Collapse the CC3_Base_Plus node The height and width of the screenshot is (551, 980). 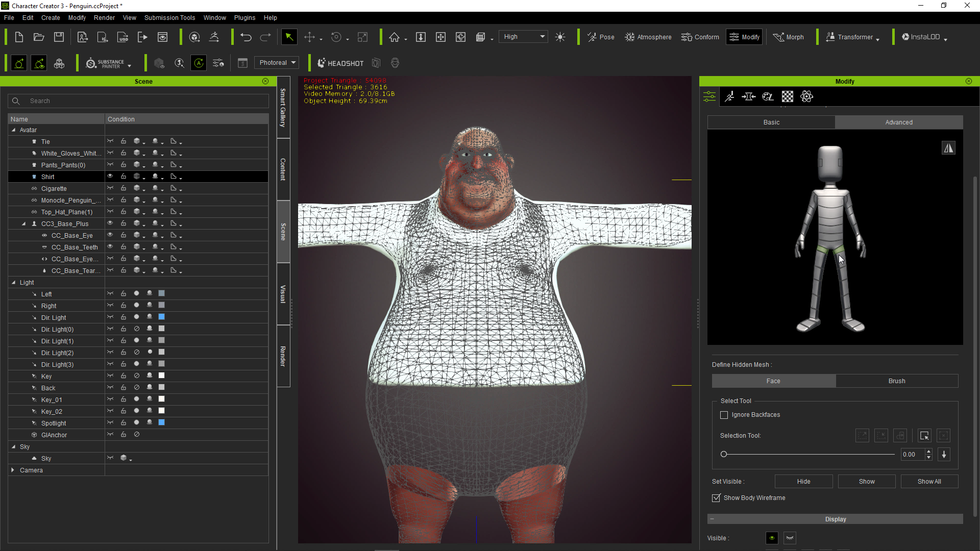click(23, 224)
